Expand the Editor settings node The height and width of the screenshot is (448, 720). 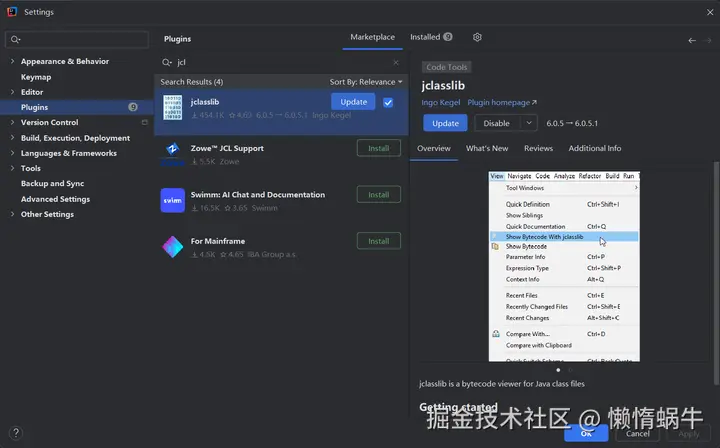[x=12, y=92]
